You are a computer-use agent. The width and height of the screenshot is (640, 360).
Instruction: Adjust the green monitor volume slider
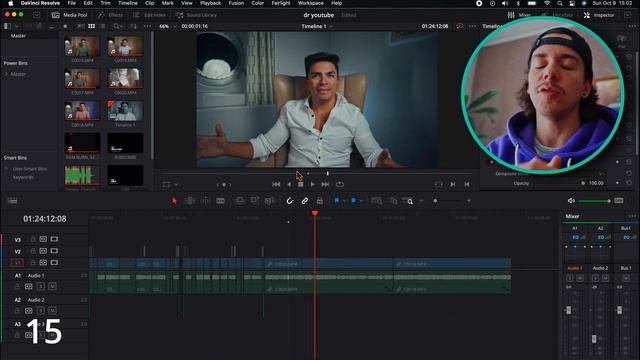point(595,201)
